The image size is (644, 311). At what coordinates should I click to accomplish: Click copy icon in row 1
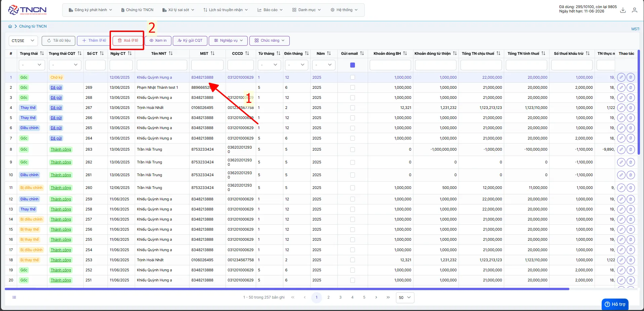(x=631, y=77)
